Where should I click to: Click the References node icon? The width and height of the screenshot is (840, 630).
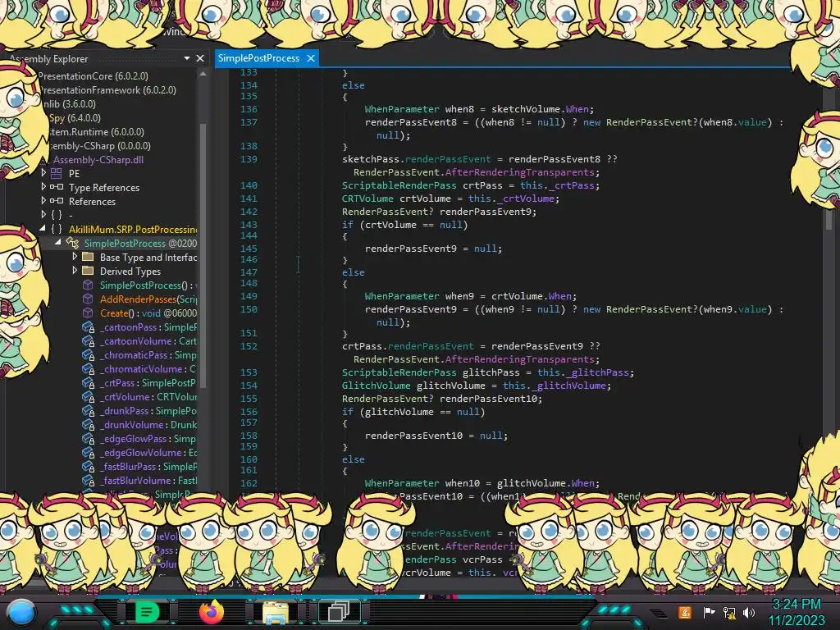57,202
